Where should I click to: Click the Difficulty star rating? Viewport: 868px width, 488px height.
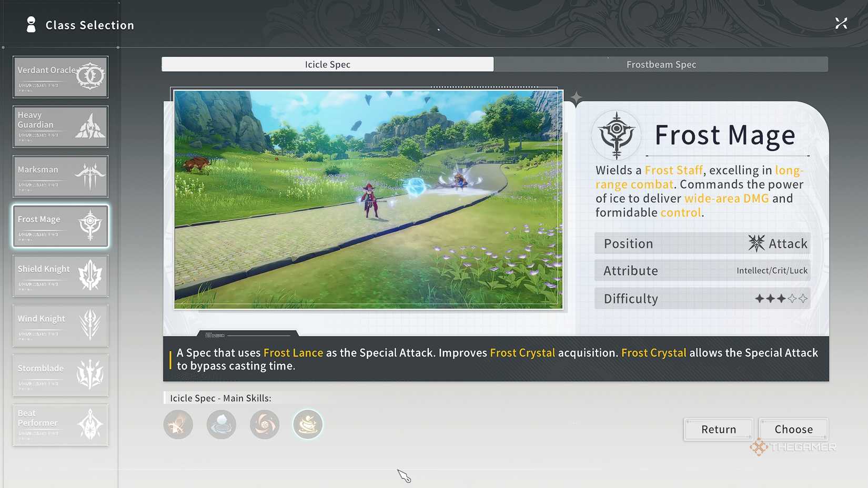pyautogui.click(x=781, y=299)
